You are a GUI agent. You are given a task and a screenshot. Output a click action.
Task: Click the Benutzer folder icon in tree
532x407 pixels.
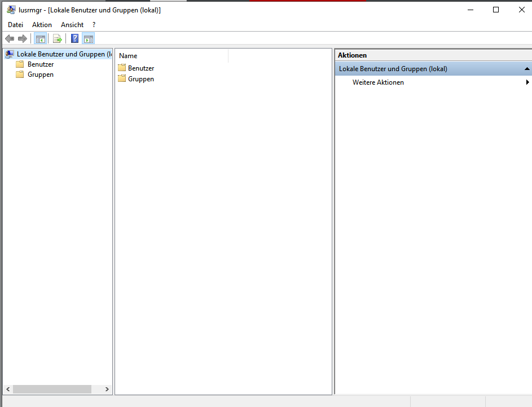click(20, 64)
